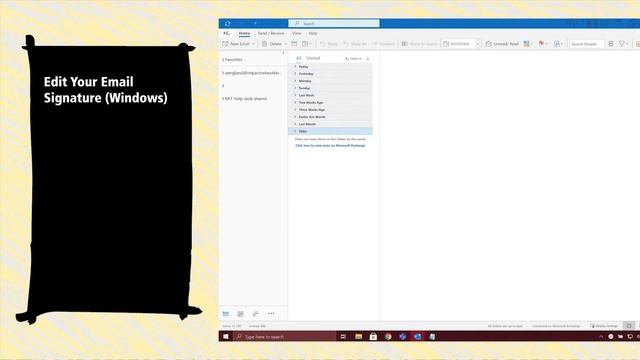Open the Address Book people icon
Viewport: 640px width, 360px height.
tap(557, 44)
